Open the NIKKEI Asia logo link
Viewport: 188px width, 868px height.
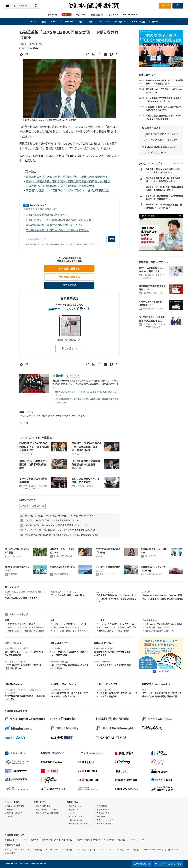click(x=15, y=738)
